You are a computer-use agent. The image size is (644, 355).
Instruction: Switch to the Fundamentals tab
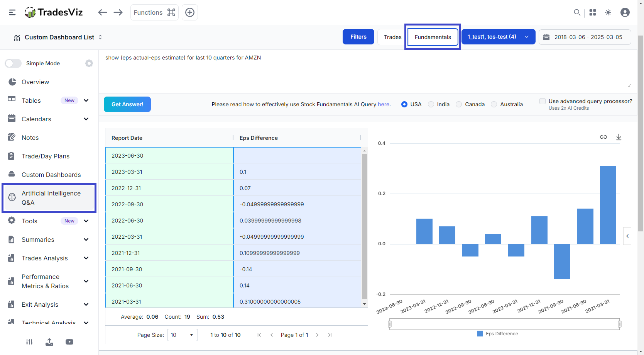(x=433, y=37)
